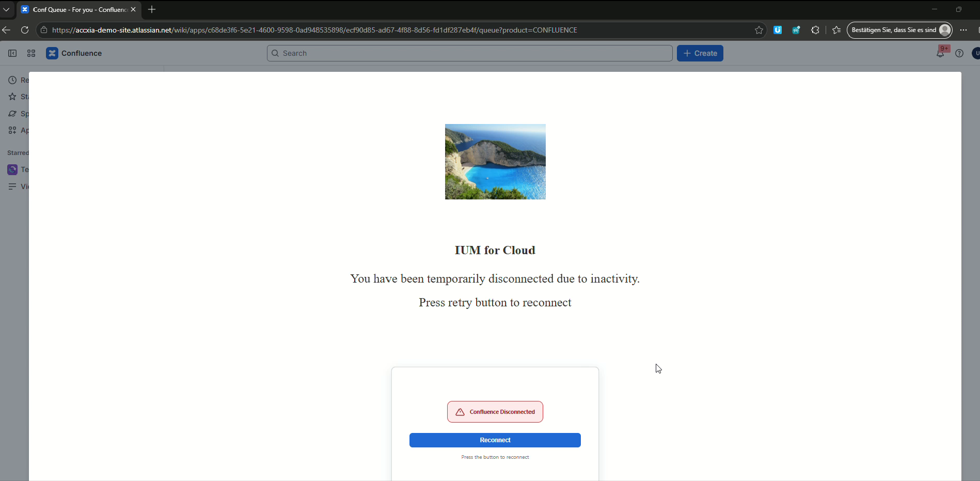Go back with the browser back arrow
The height and width of the screenshot is (481, 980).
[x=6, y=30]
